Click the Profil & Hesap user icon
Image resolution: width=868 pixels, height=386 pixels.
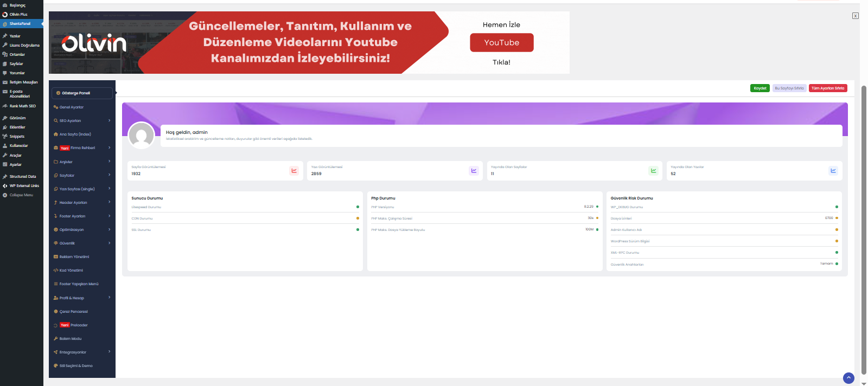click(x=56, y=298)
